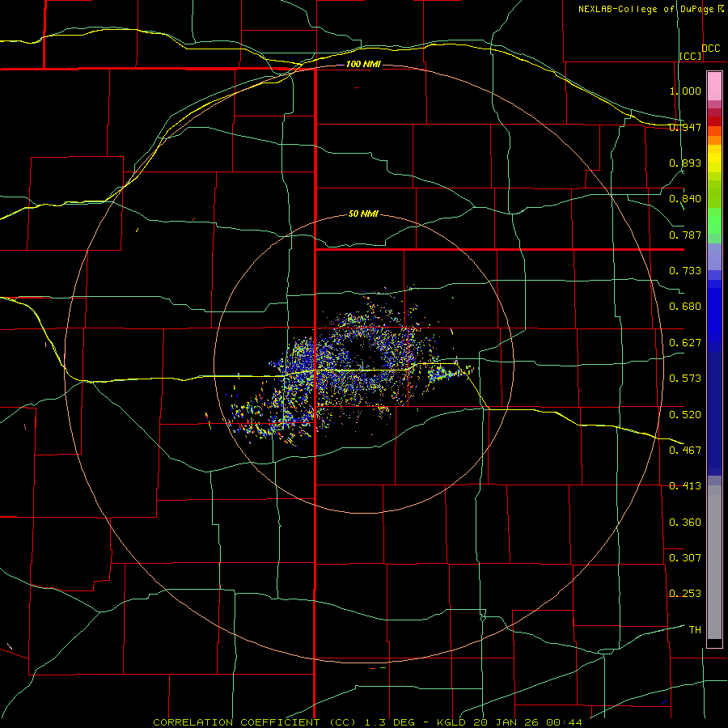Viewport: 728px width, 728px height.
Task: Click the 0.947 color scale value
Action: [x=685, y=127]
